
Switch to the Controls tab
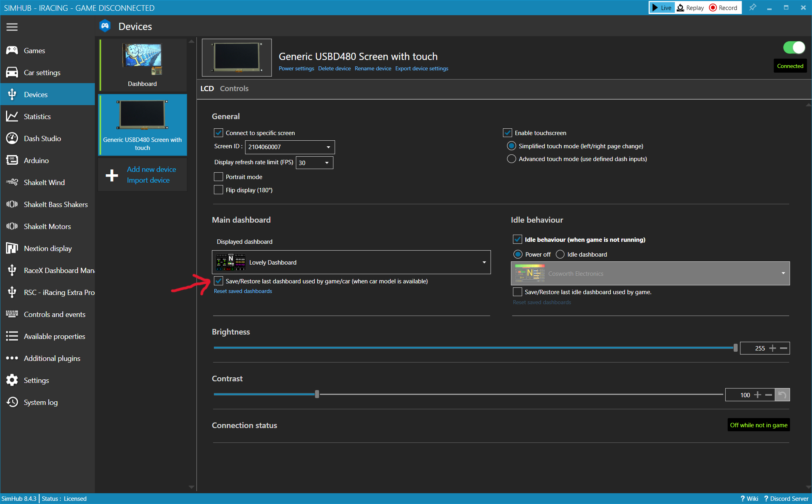234,88
